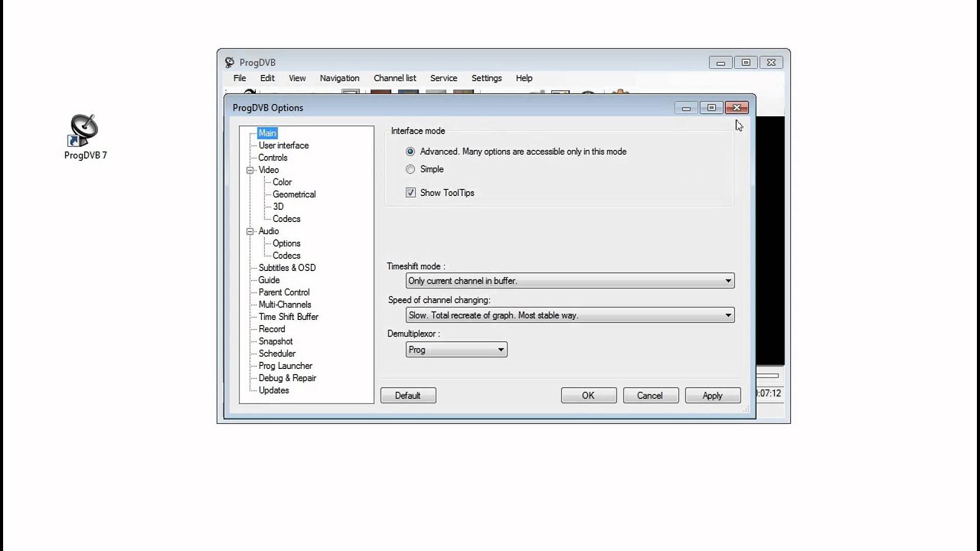980x551 pixels.
Task: Toggle the Show ToolTips checkbox
Action: pyautogui.click(x=411, y=193)
